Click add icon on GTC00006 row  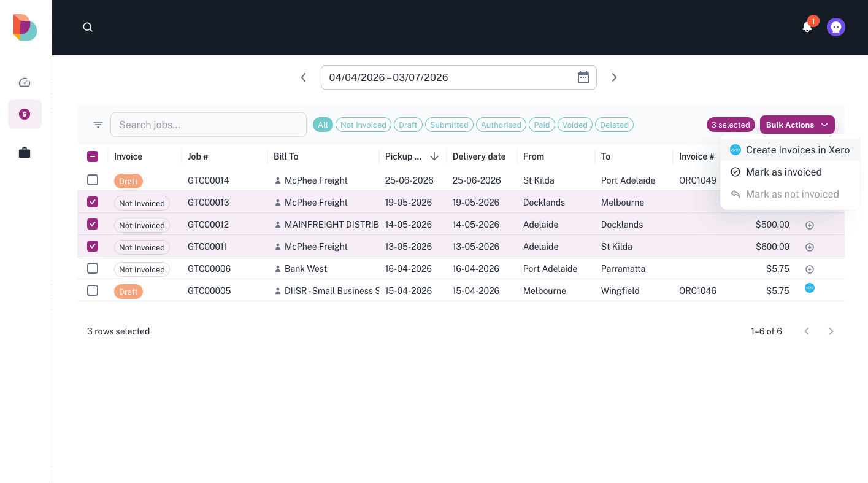(810, 269)
